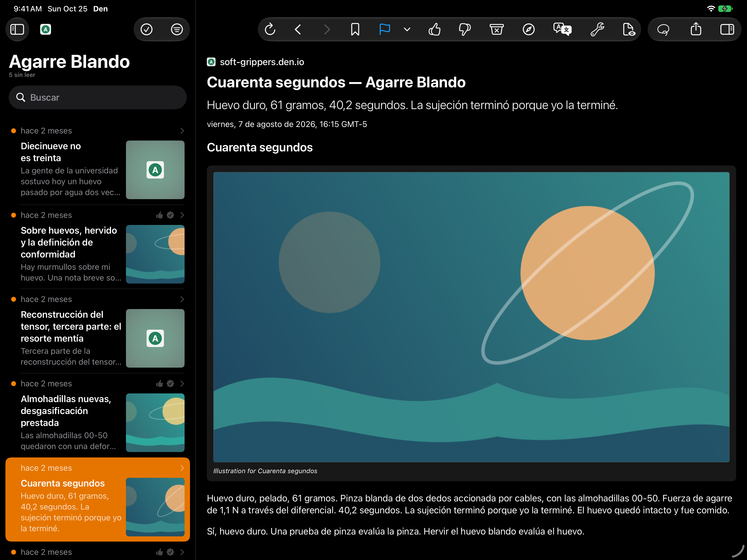Open the soft-grippers.den.io site link
This screenshot has width=747, height=560.
[x=262, y=62]
